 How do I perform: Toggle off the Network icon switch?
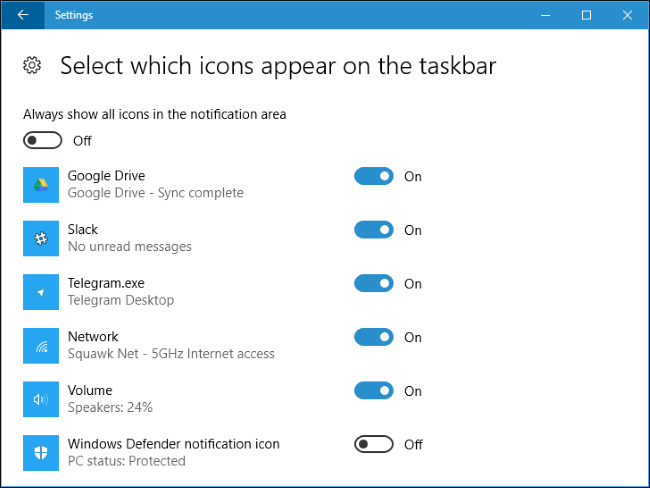pos(374,337)
